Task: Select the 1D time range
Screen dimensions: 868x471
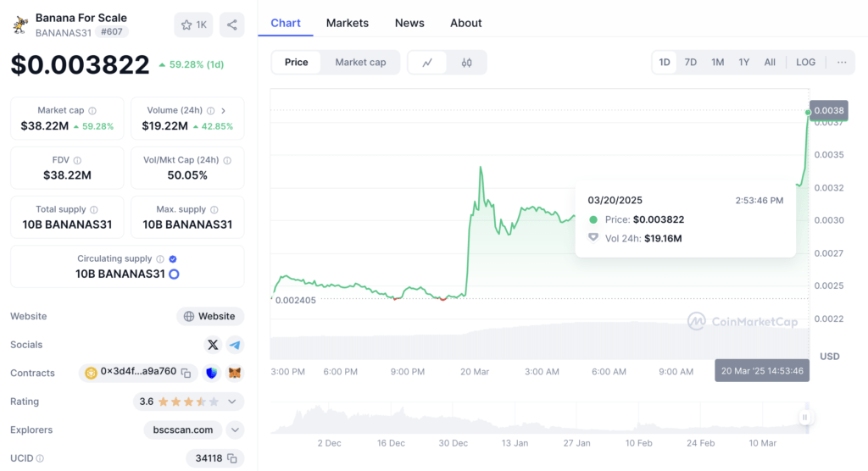Action: click(665, 62)
